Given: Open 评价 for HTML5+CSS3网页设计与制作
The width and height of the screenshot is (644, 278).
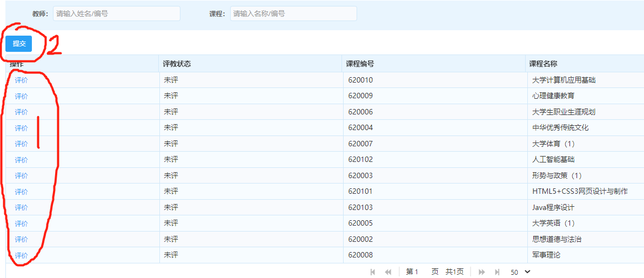Looking at the screenshot, I should click(x=21, y=192).
